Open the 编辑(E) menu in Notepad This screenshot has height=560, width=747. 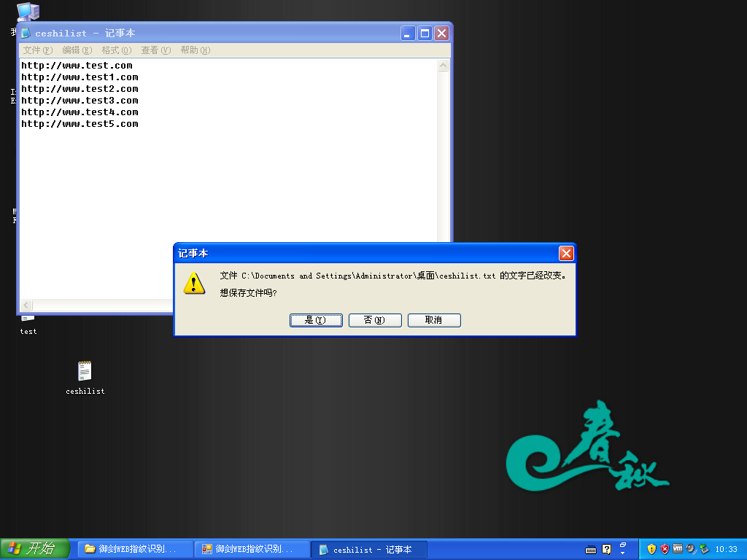point(77,50)
